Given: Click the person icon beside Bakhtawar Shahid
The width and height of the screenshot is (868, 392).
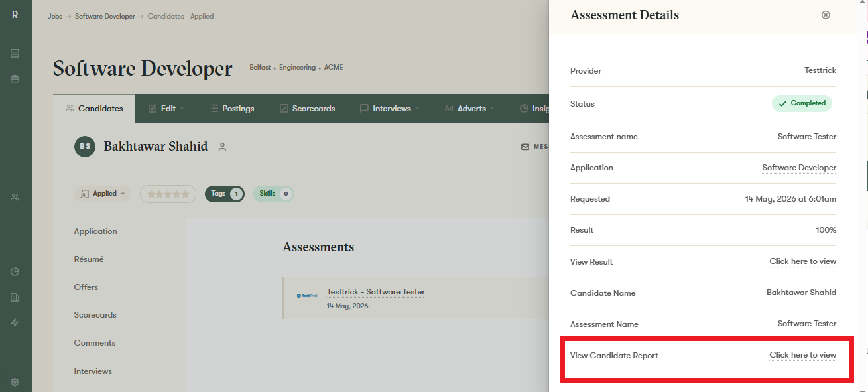Looking at the screenshot, I should [222, 147].
